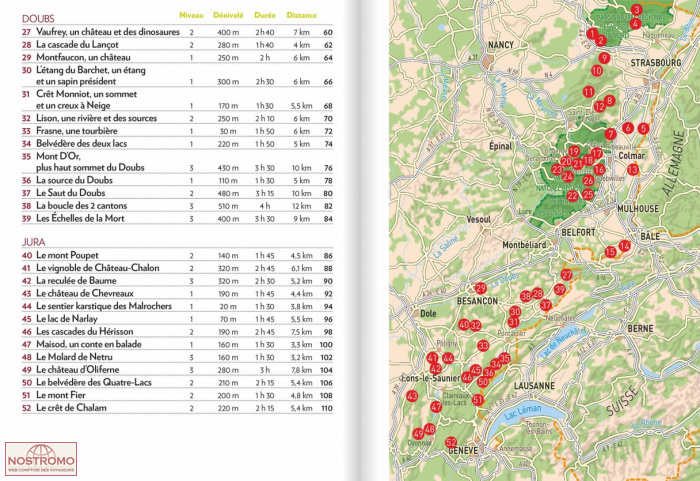Select row 'Le lac de Narlay'
This screenshot has height=481, width=700.
pyautogui.click(x=177, y=319)
